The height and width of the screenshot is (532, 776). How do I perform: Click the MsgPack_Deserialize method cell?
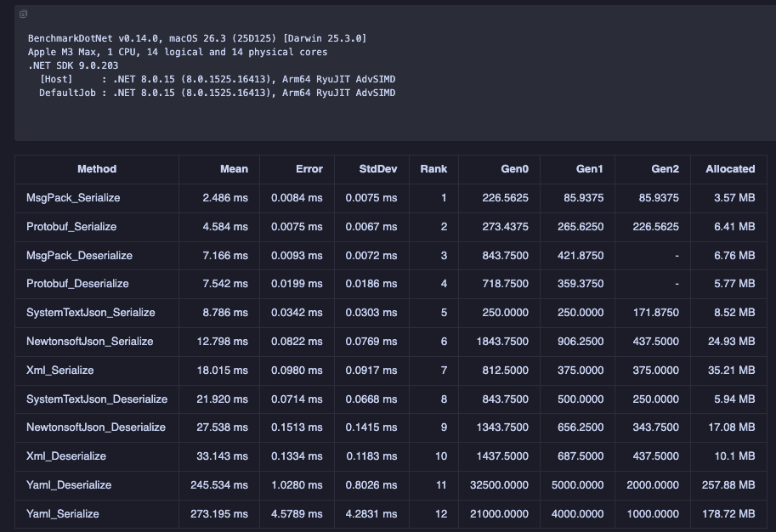pyautogui.click(x=79, y=256)
